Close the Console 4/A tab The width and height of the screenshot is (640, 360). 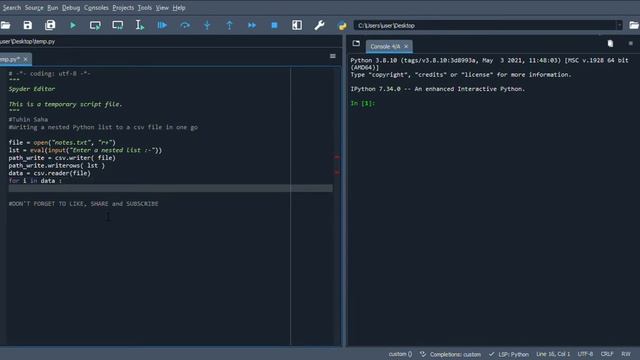point(406,47)
